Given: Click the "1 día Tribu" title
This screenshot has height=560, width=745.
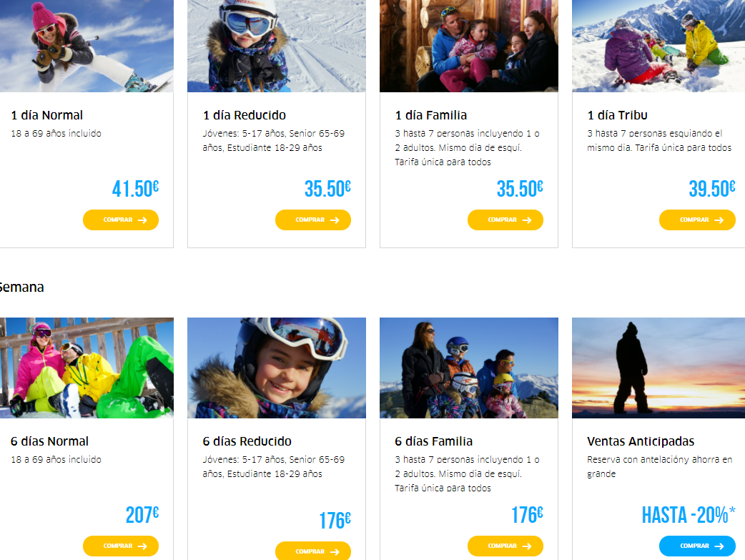Looking at the screenshot, I should [617, 115].
